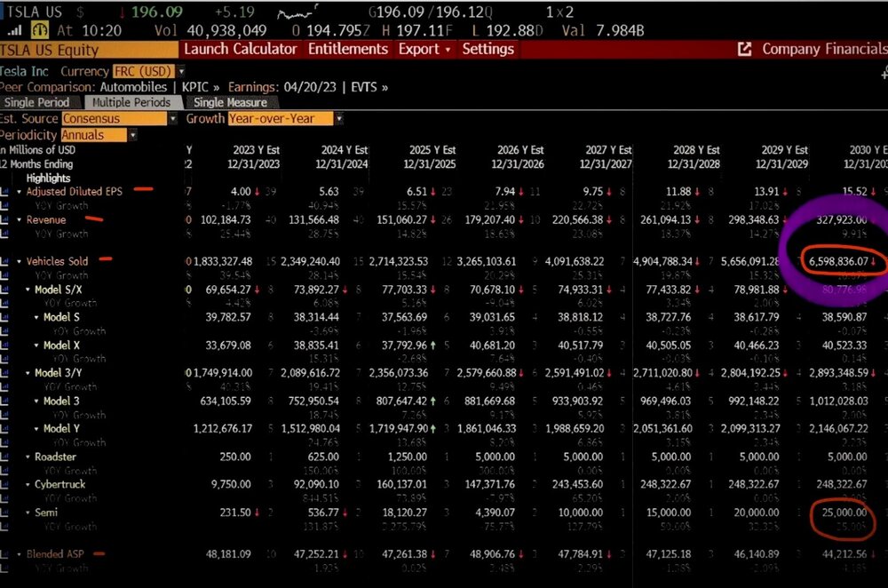Select the Revenue value 327,923.00

point(842,219)
